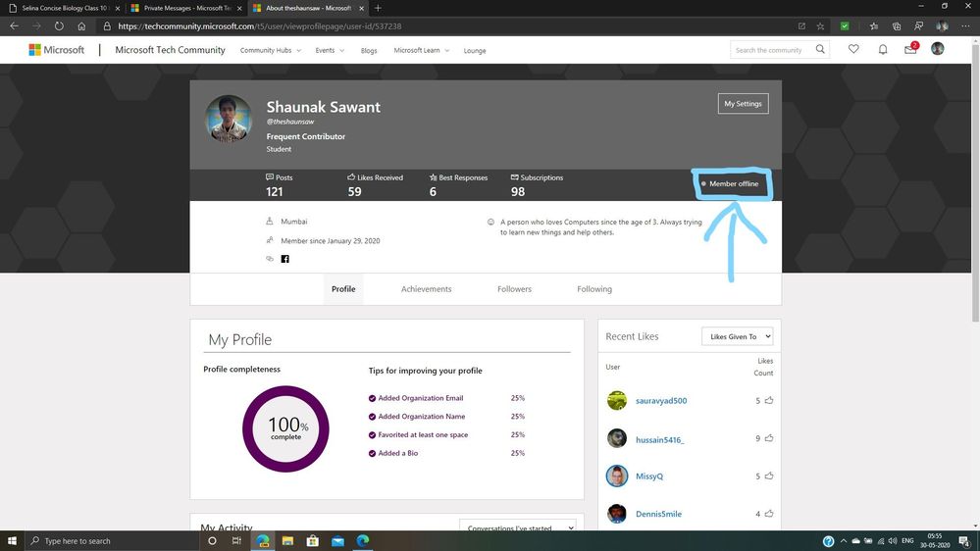Open Microsoft Tech Community home link
Screen dimensions: 980x551
pos(170,50)
